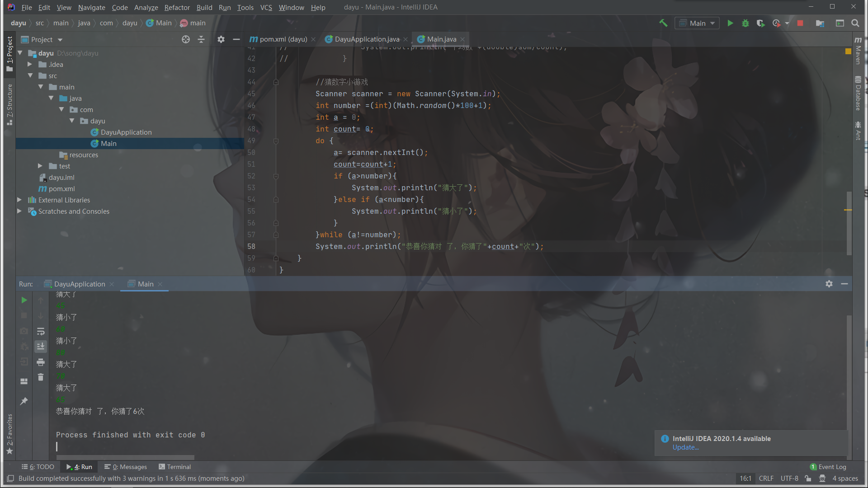The width and height of the screenshot is (868, 488).
Task: Click the green Run button in toolbar
Action: (x=730, y=23)
